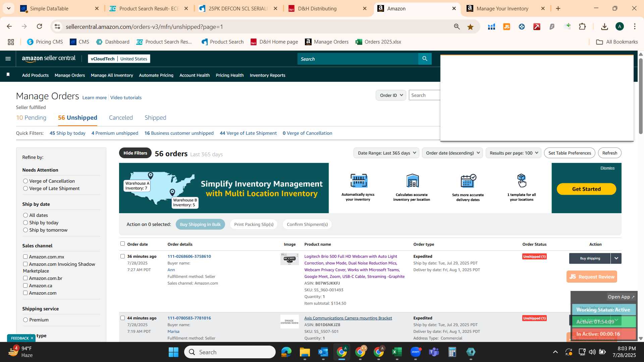Select the Ship by tomorrow radio button
This screenshot has width=644, height=362.
(x=25, y=230)
